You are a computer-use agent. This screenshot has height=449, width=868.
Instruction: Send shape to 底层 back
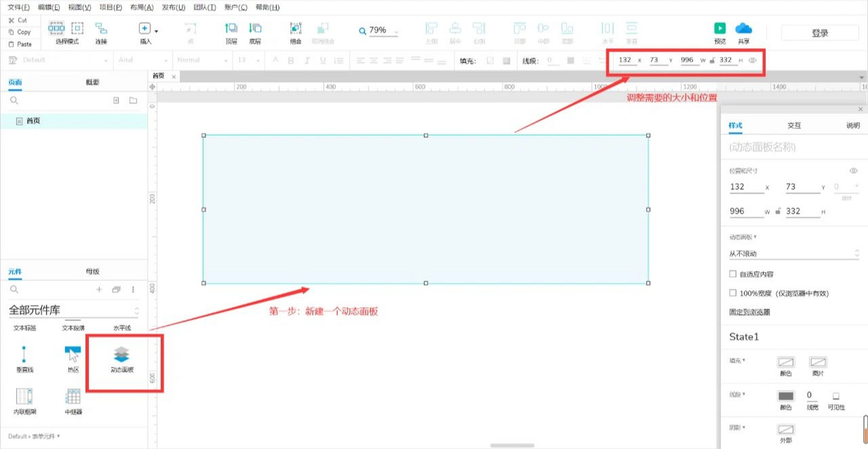pyautogui.click(x=255, y=32)
